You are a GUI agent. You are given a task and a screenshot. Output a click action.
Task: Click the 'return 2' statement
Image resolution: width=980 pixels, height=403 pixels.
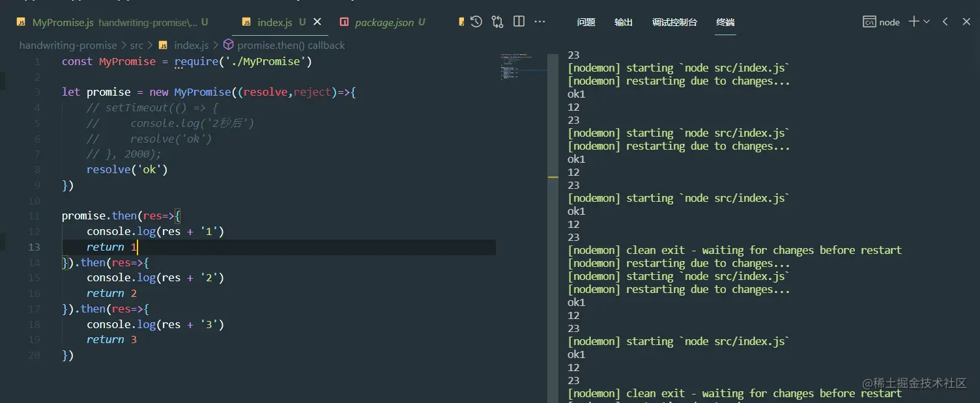point(111,293)
